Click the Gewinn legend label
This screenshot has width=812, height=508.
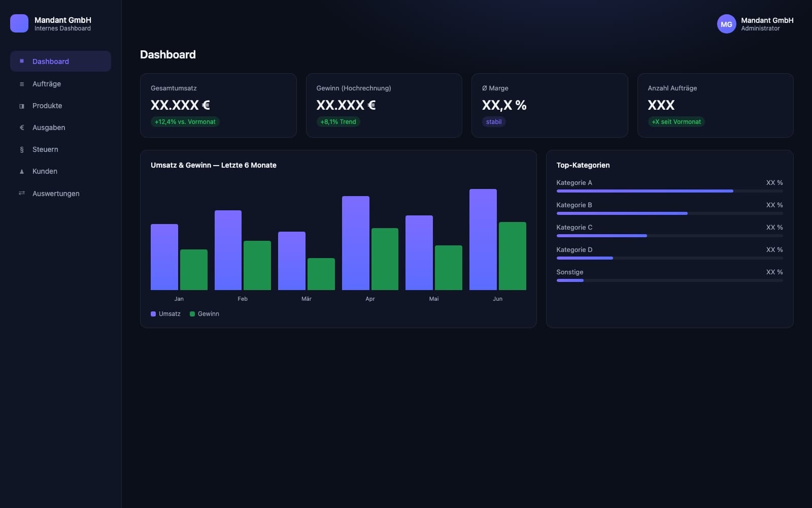click(209, 314)
